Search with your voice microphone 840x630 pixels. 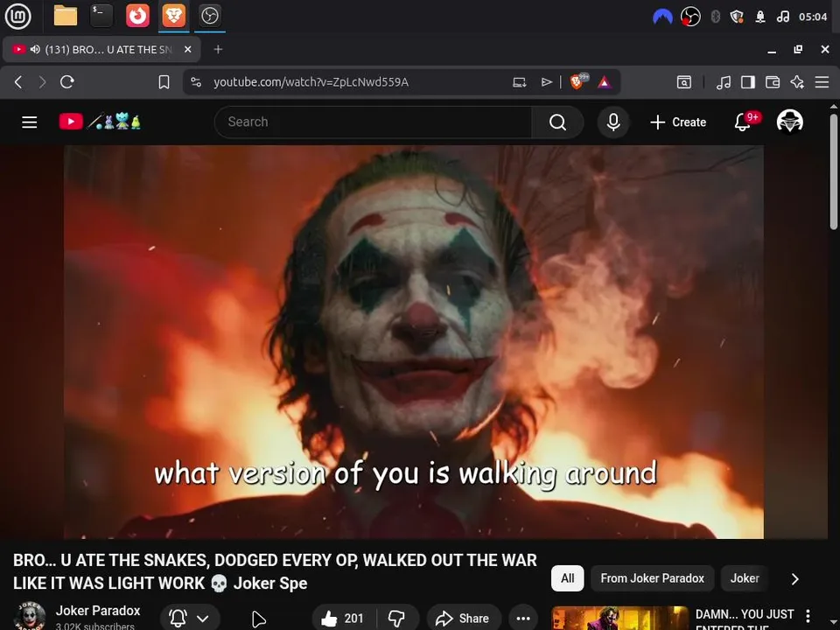coord(613,122)
